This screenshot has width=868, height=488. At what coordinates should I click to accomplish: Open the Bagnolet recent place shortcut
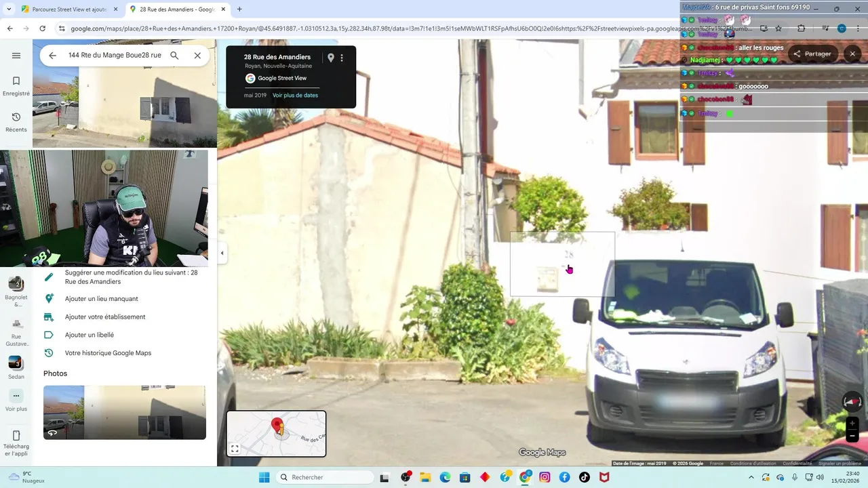pyautogui.click(x=16, y=291)
